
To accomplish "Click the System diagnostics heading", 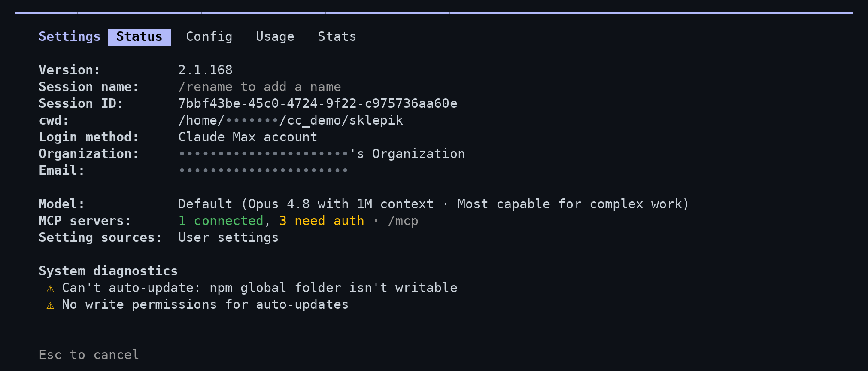I will pos(108,271).
